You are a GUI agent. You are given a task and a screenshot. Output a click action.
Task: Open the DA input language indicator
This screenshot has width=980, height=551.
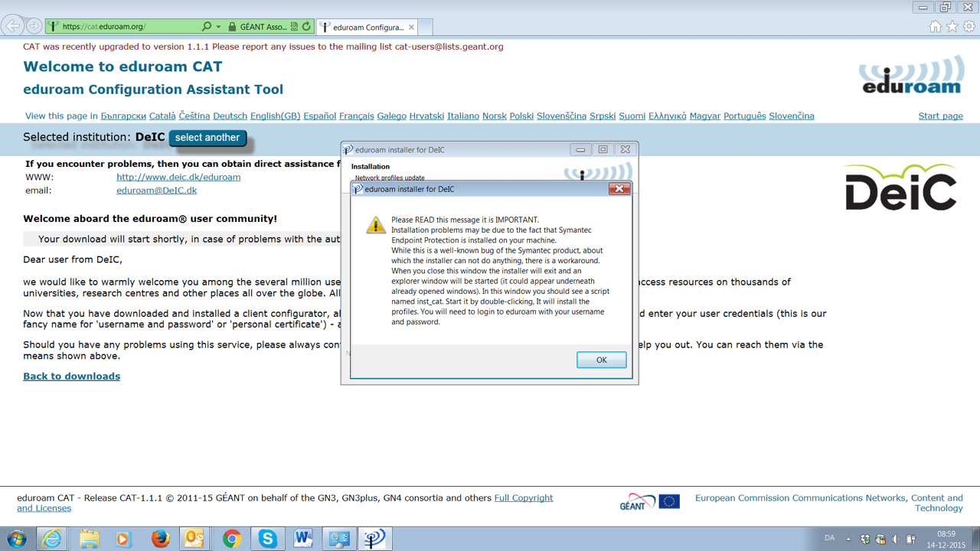pyautogui.click(x=829, y=539)
